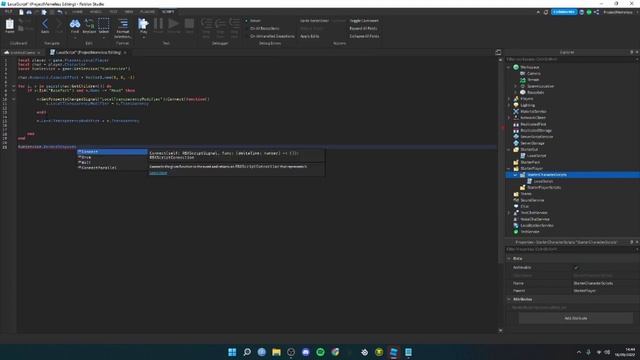Choose Wait in autocomplete list
Image resolution: width=640 pixels, height=360 pixels.
coord(112,162)
